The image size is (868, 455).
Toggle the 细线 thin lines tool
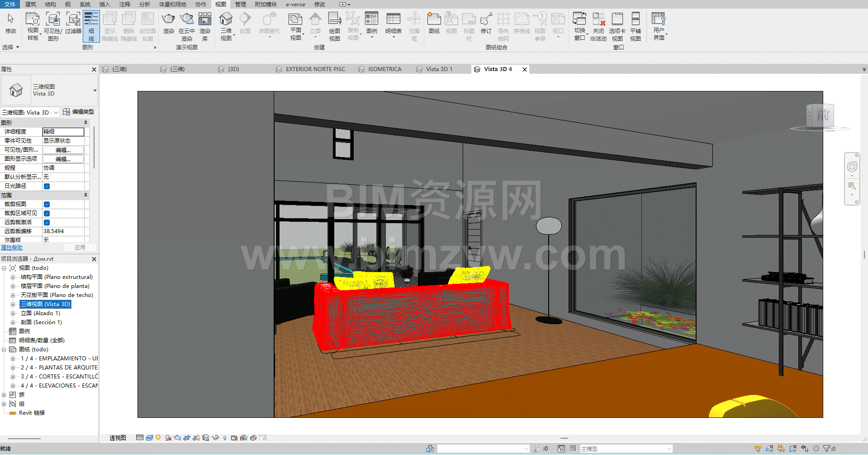[x=91, y=26]
